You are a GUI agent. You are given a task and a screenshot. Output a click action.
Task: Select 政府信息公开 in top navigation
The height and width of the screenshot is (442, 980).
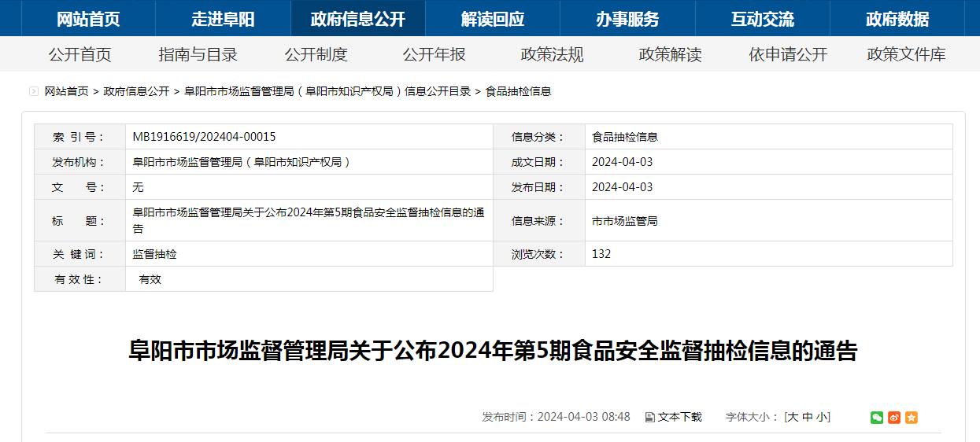tap(357, 19)
